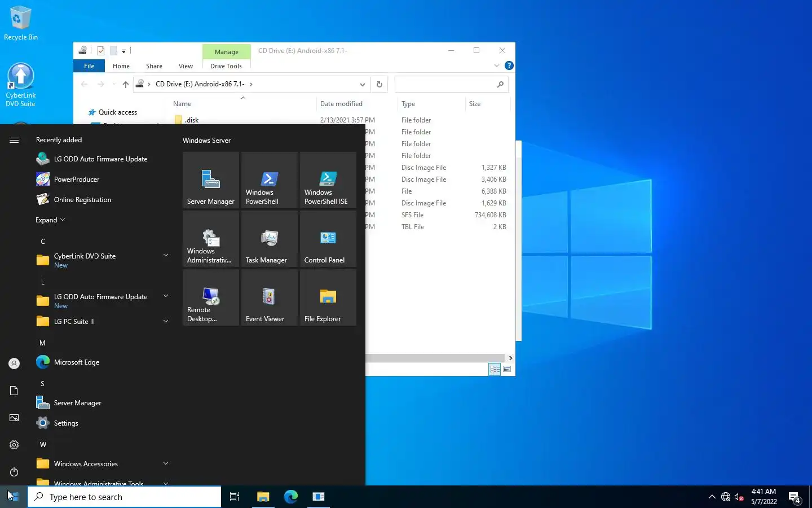Click the Power icon in Start
The width and height of the screenshot is (812, 508).
tap(14, 472)
